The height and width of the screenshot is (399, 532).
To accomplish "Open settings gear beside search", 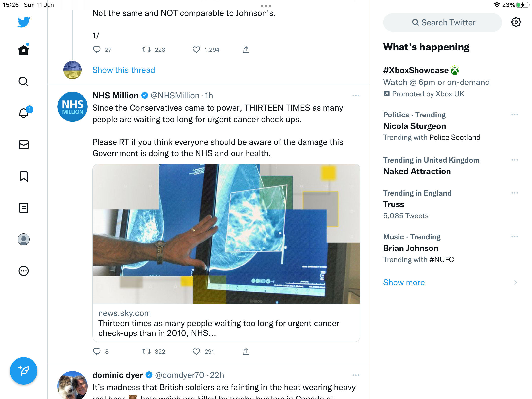I will [516, 22].
